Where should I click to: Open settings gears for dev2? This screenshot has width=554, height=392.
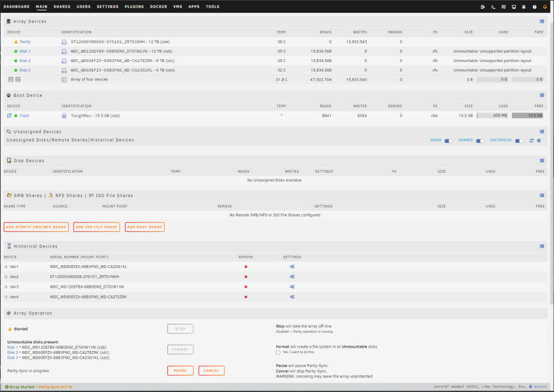coord(292,277)
